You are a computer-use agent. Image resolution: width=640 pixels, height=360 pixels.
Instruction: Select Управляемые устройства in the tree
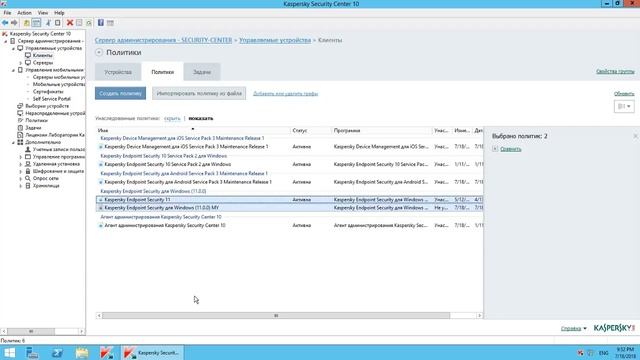pyautogui.click(x=53, y=48)
